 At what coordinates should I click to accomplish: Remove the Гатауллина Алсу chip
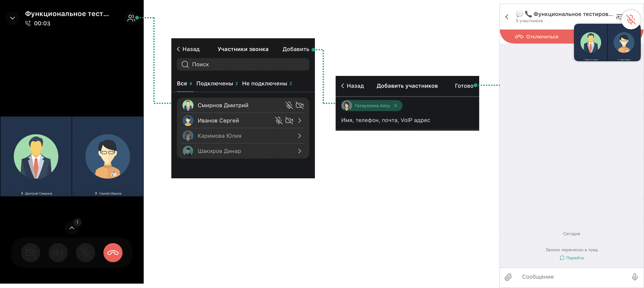396,106
